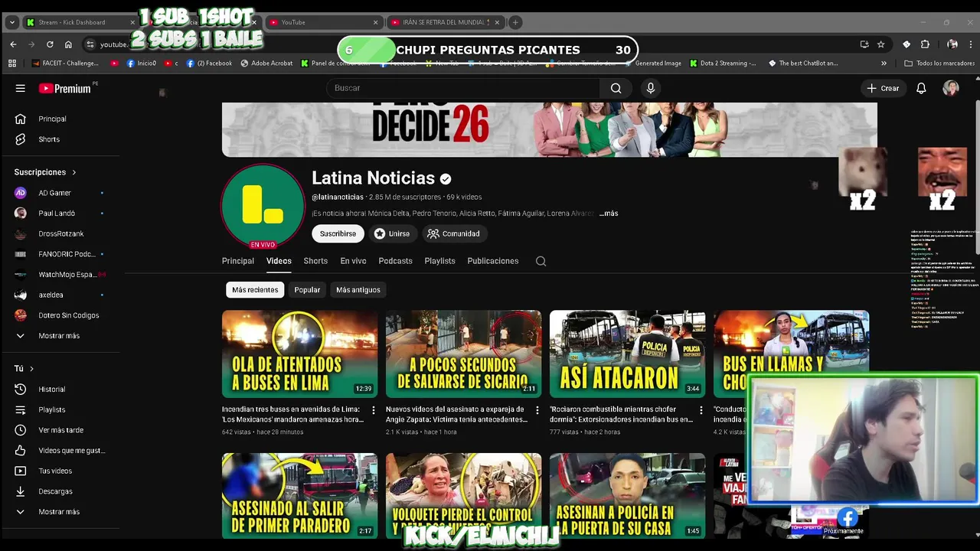
Task: Open DrossRotzank subscription channel
Action: click(x=60, y=233)
